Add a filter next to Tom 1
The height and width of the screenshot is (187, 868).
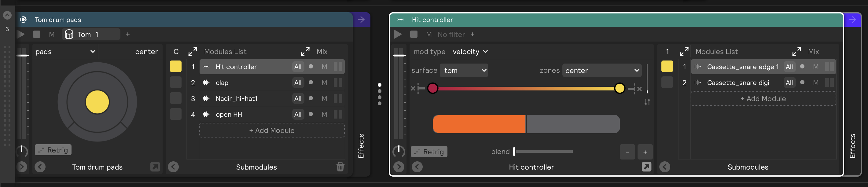[128, 34]
